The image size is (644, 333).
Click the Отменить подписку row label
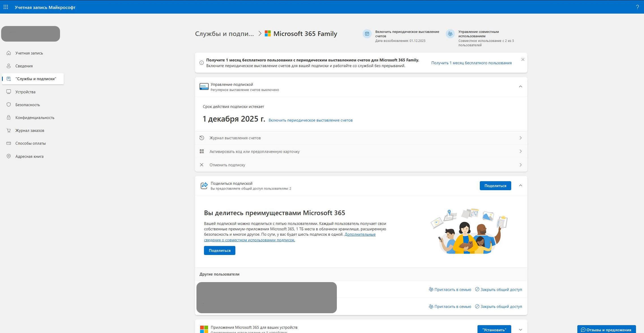click(x=227, y=165)
